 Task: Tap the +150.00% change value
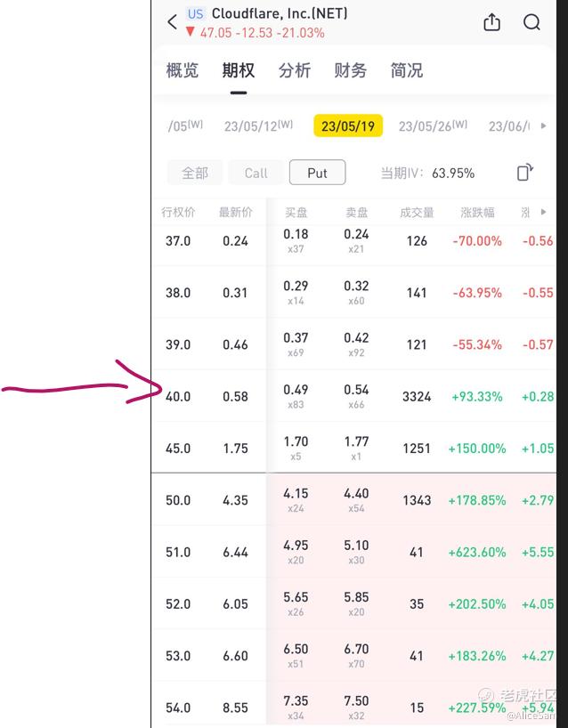(477, 448)
